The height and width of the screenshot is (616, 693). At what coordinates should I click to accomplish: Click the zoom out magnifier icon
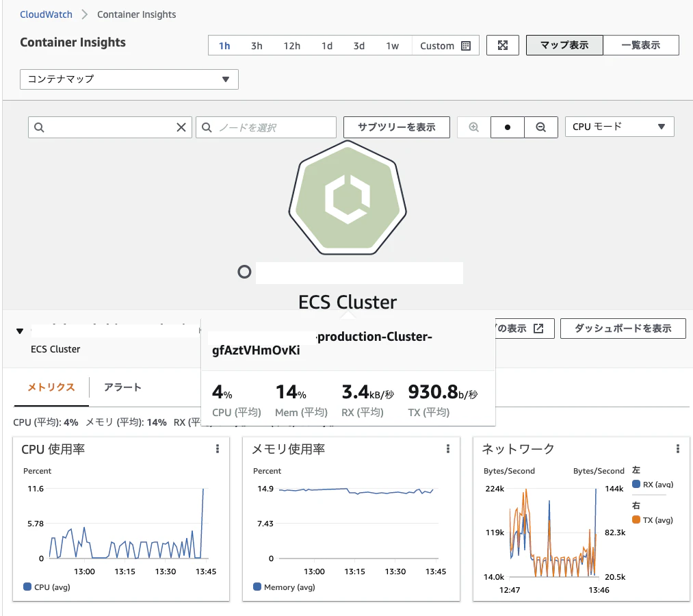(541, 127)
